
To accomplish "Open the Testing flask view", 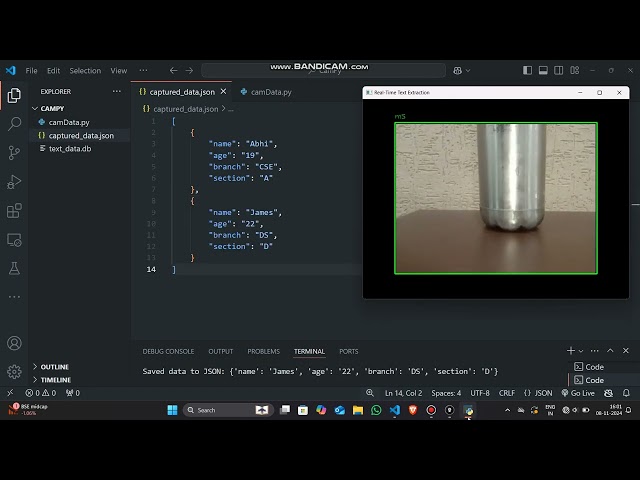I will tap(14, 269).
